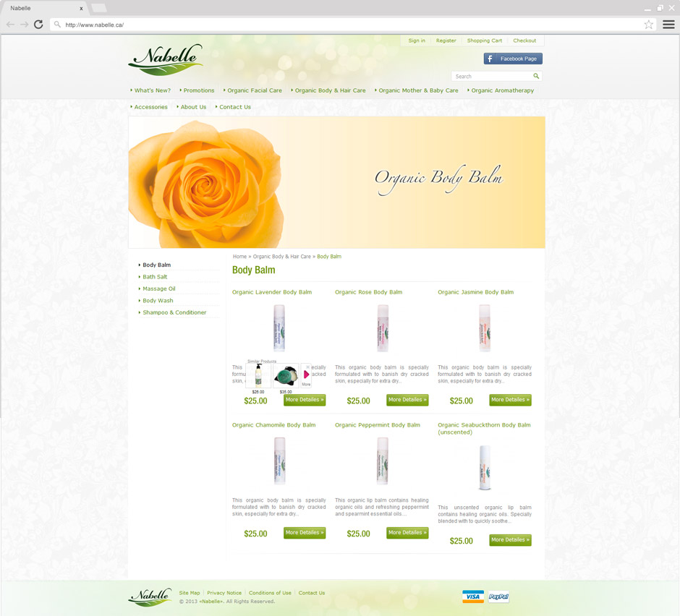Open the What's New? menu
The width and height of the screenshot is (680, 616).
152,90
